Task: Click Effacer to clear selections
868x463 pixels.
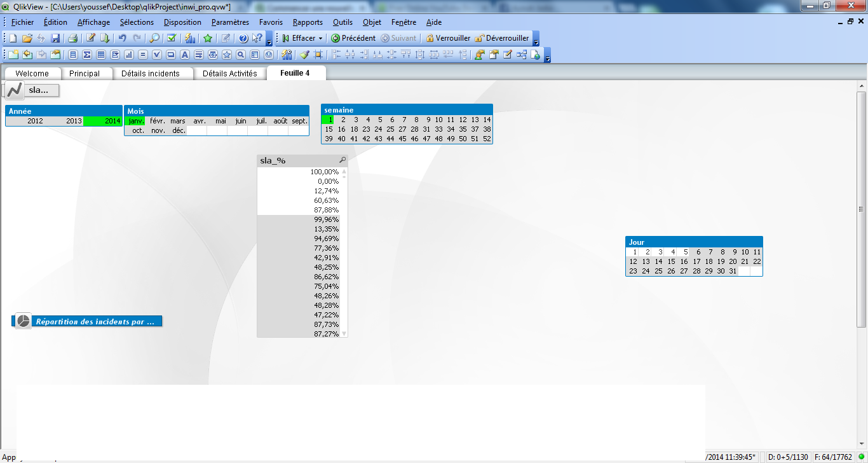Action: click(x=299, y=38)
